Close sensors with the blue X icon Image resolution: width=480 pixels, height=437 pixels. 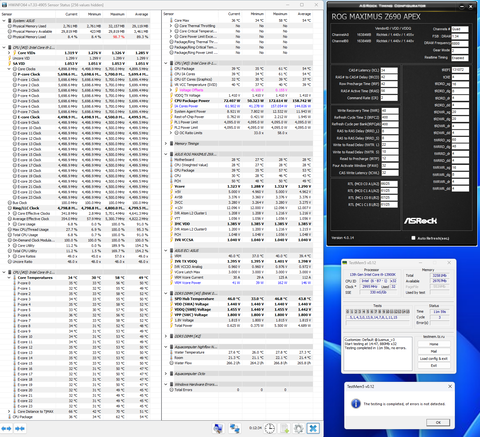(x=313, y=428)
